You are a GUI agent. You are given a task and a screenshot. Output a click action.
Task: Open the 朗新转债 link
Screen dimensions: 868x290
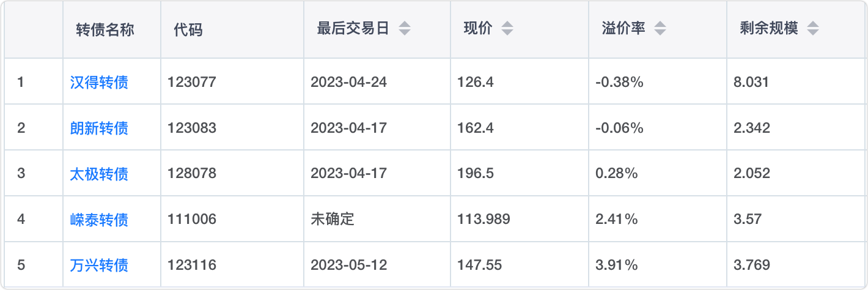pyautogui.click(x=99, y=128)
